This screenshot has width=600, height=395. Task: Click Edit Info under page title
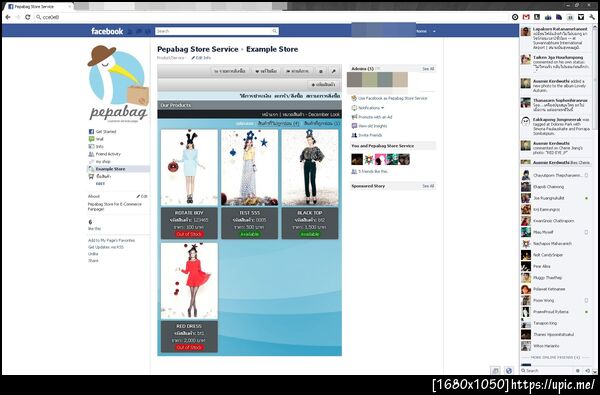[201, 58]
